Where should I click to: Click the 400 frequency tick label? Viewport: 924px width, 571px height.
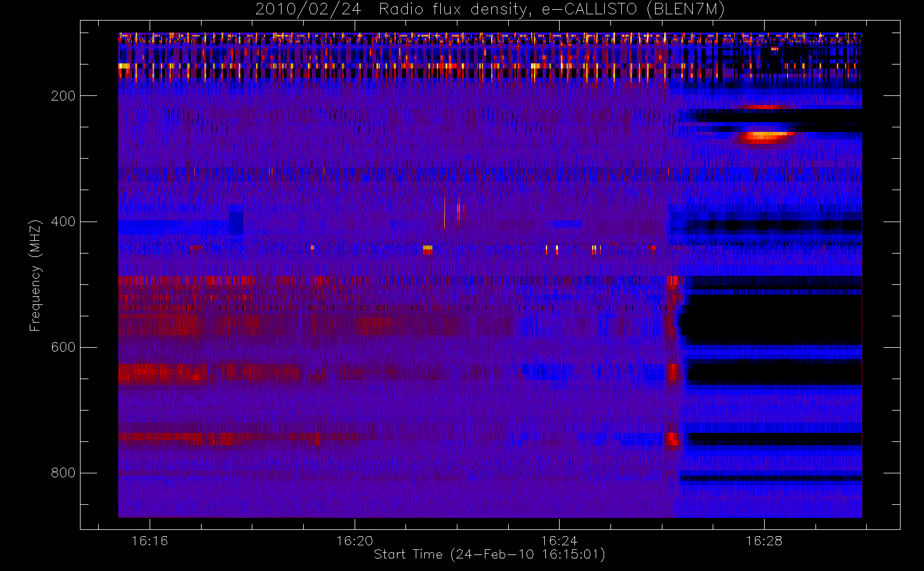(63, 222)
